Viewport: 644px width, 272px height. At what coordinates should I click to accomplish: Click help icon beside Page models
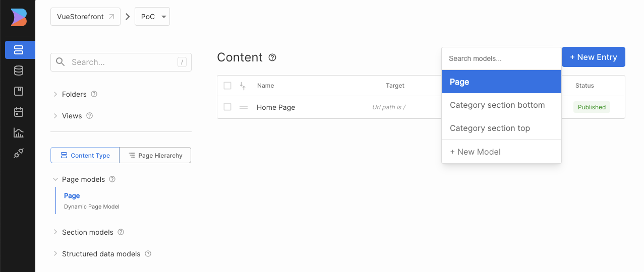[x=112, y=179]
